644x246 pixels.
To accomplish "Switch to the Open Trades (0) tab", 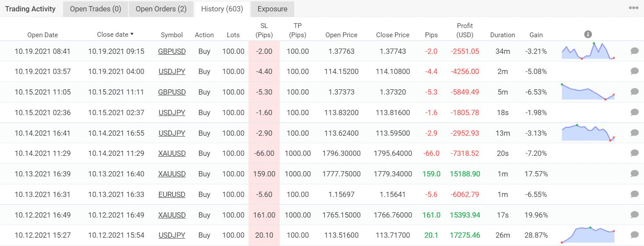I will [x=96, y=9].
